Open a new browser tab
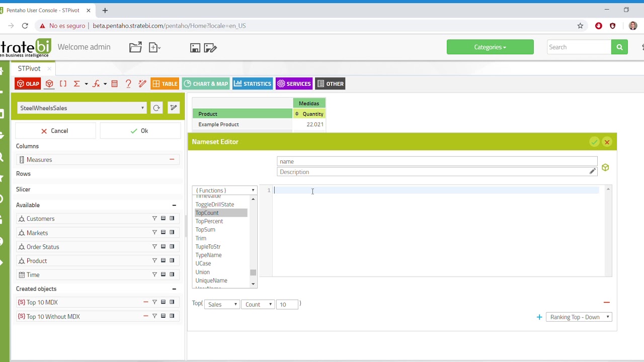 coord(105,10)
